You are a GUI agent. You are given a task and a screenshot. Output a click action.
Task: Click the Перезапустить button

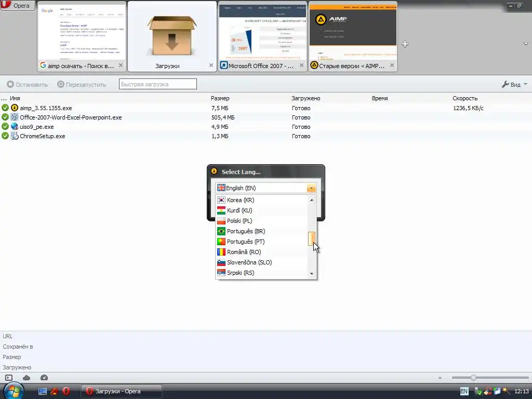(82, 85)
